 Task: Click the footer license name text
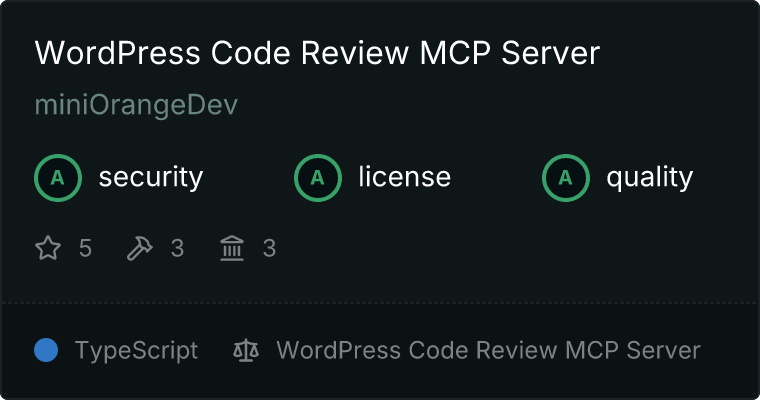[489, 351]
